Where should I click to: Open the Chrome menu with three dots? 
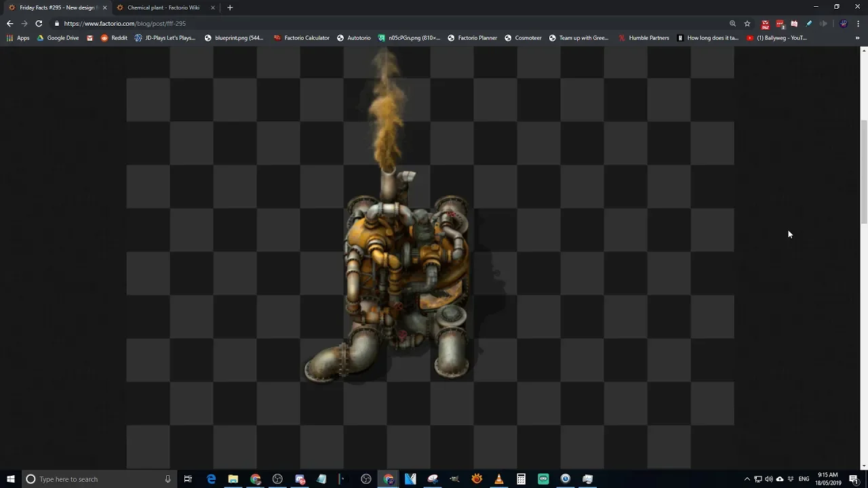858,23
